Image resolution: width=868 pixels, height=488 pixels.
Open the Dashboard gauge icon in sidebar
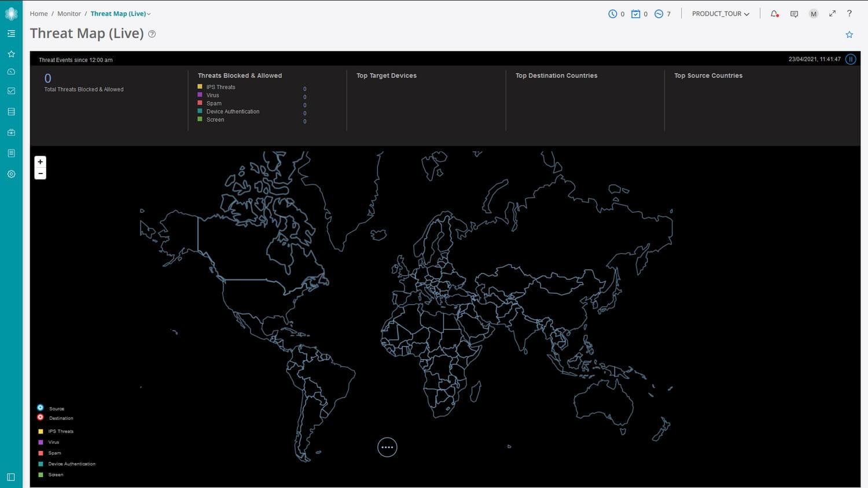click(10, 71)
